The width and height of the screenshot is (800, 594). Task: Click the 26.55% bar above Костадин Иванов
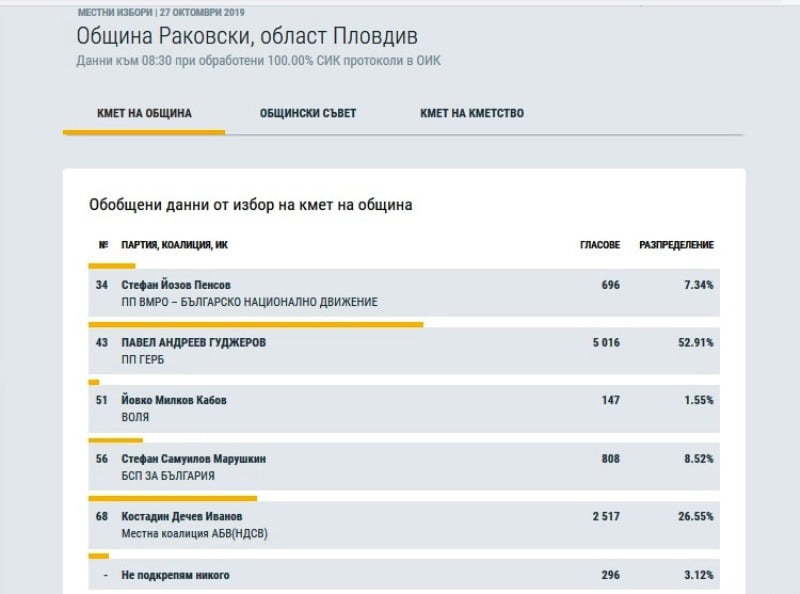[x=172, y=499]
